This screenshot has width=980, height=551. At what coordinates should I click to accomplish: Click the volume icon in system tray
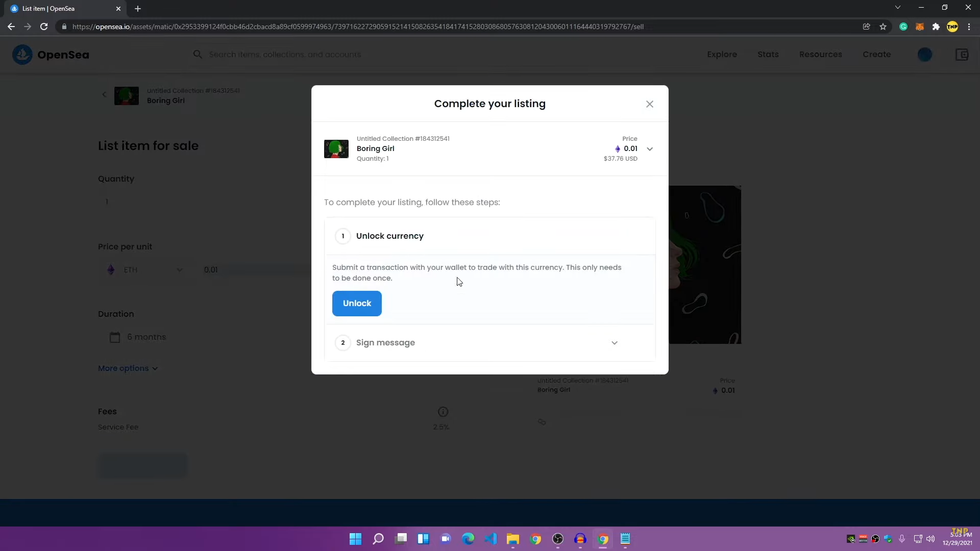pos(930,539)
